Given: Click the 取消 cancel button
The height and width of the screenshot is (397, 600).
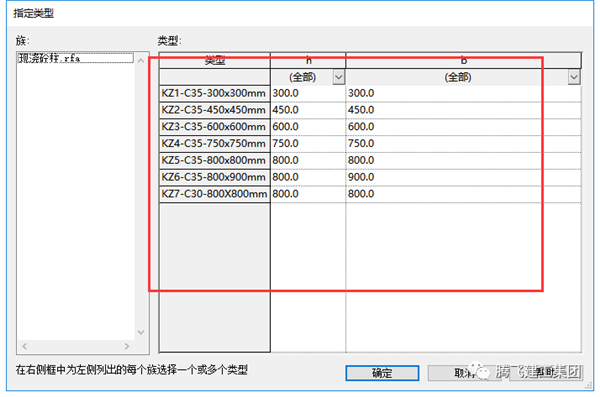Looking at the screenshot, I should coord(464,373).
